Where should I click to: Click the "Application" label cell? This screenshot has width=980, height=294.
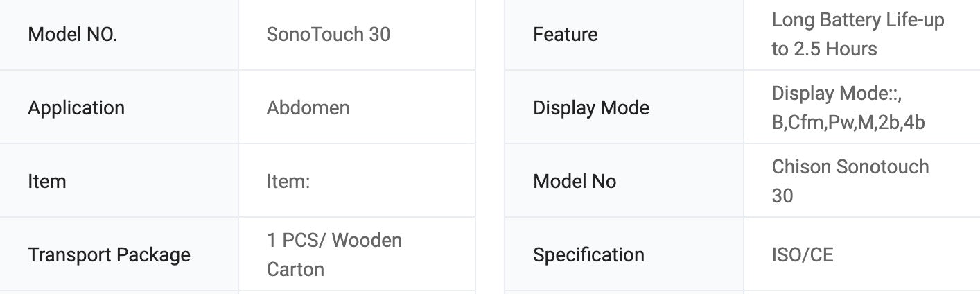coord(76,108)
